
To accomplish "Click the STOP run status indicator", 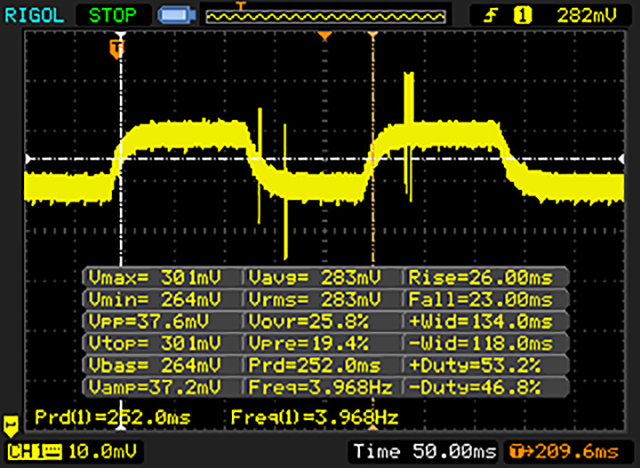I will click(112, 16).
